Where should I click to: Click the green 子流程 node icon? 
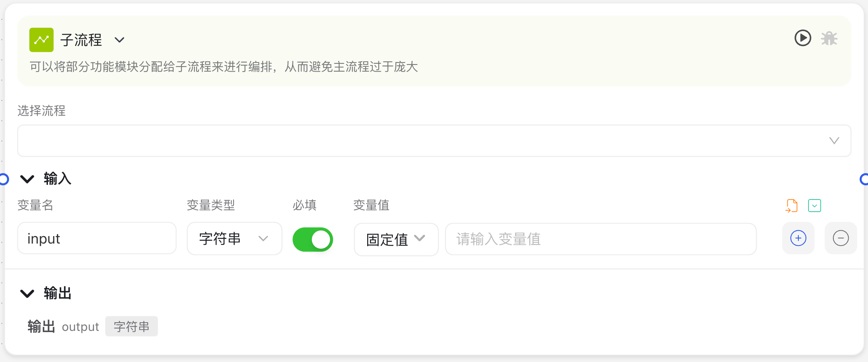(x=41, y=40)
